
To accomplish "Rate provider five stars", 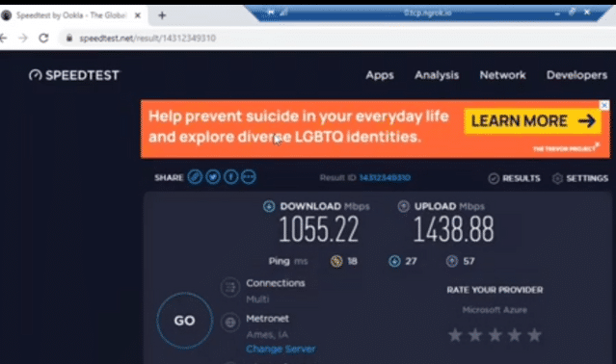I will tap(534, 335).
